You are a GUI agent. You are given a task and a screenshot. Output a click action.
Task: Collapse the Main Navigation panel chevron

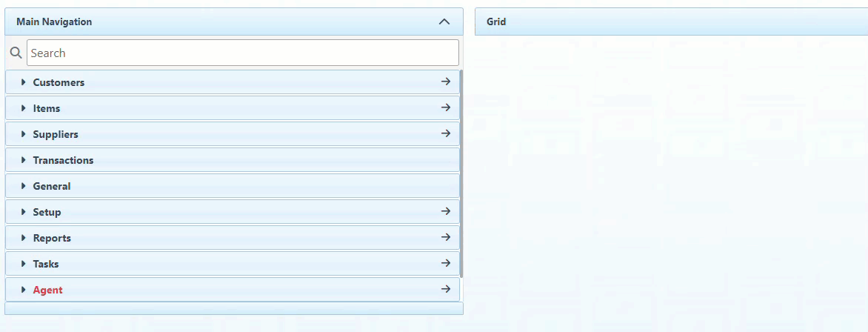[x=444, y=21]
